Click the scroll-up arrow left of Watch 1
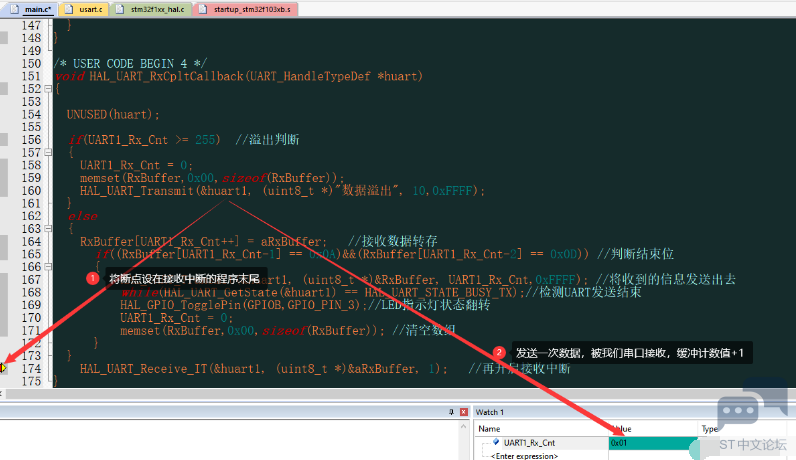The width and height of the screenshot is (796, 460). coord(463,426)
